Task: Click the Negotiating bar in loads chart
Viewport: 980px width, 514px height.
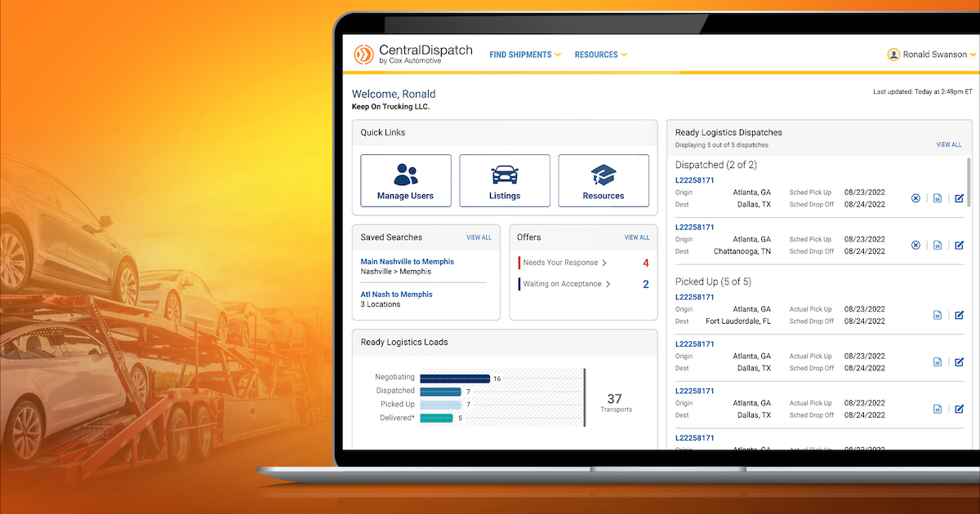Action: click(453, 379)
